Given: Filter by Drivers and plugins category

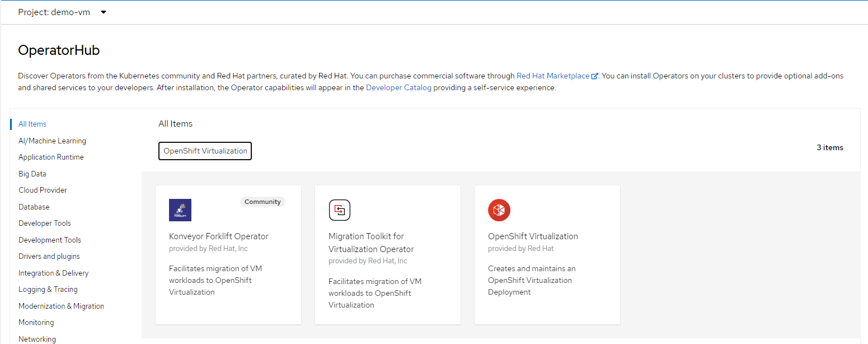Looking at the screenshot, I should 49,257.
